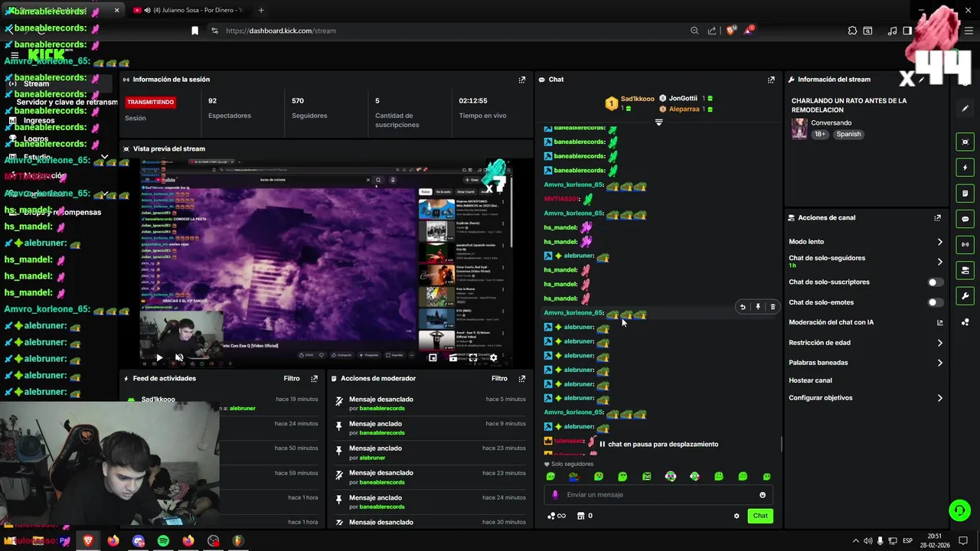Click the stream preview icon in right sidebar
The image size is (980, 551).
pyautogui.click(x=965, y=142)
